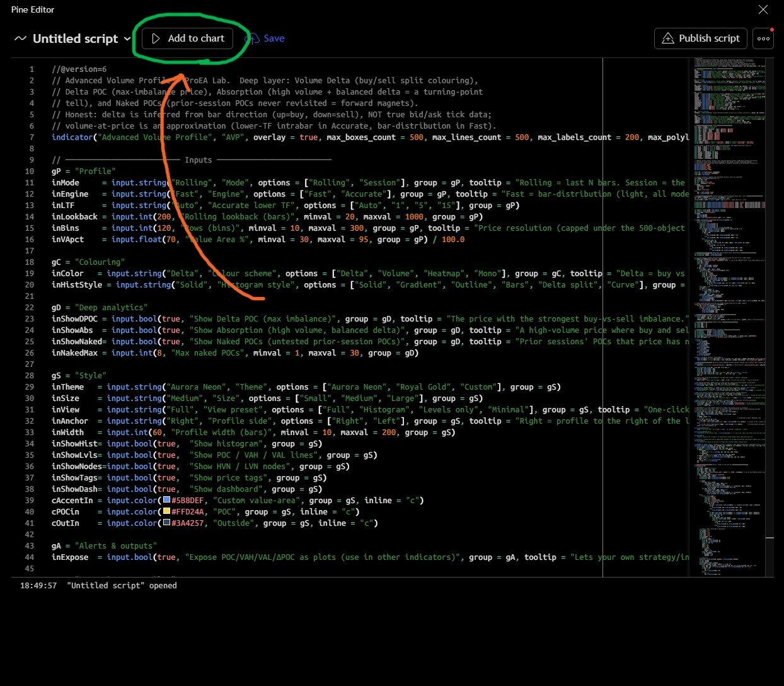Click the cAccentIn variable name
The image size is (784, 686).
tap(72, 500)
